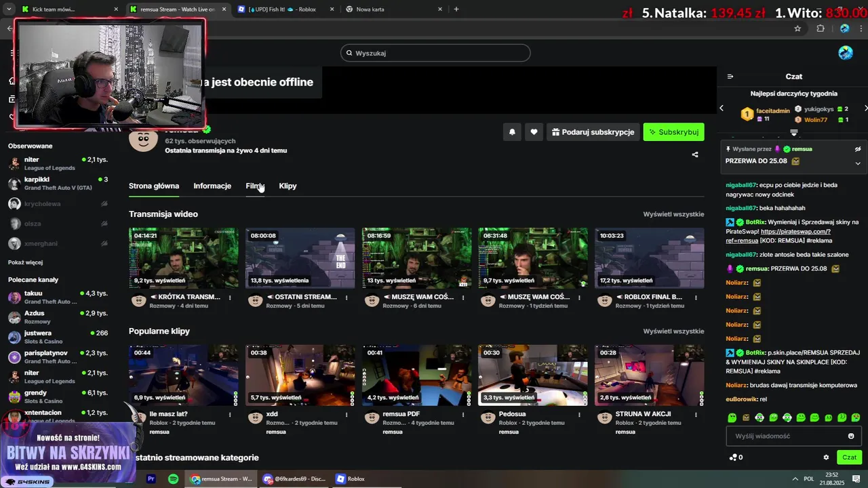This screenshot has height=488, width=868.
Task: Open Discord window in the taskbar
Action: [x=294, y=479]
